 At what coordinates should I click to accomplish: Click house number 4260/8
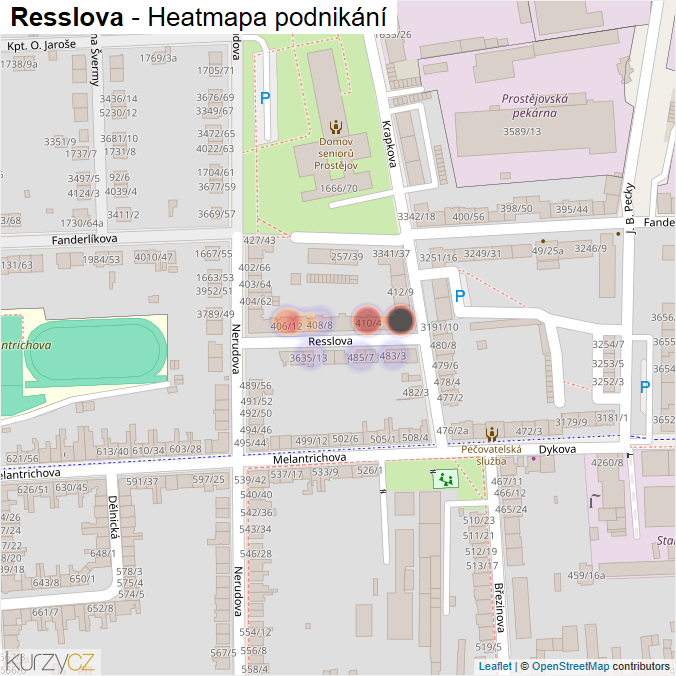pyautogui.click(x=607, y=463)
